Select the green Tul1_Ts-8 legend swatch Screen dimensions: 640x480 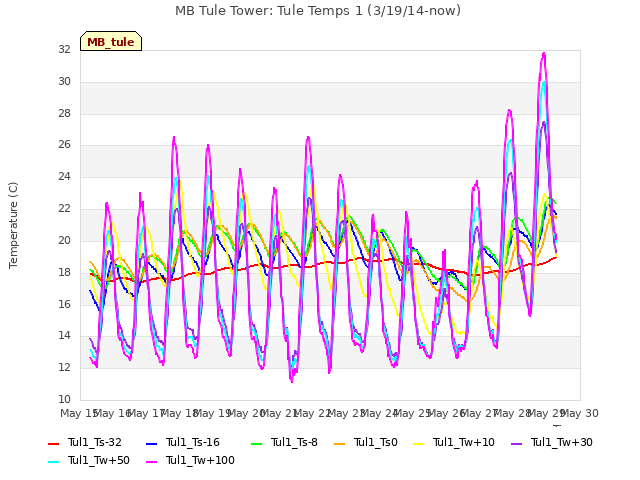pos(256,443)
